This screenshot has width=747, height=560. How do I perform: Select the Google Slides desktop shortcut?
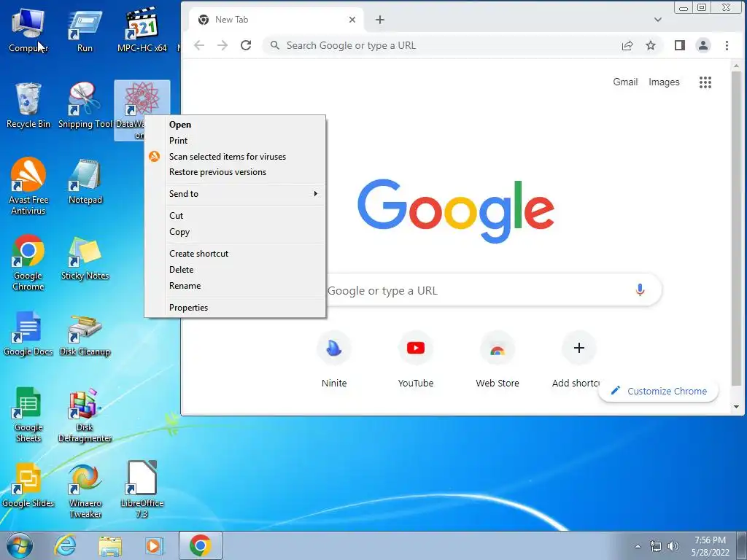(28, 486)
